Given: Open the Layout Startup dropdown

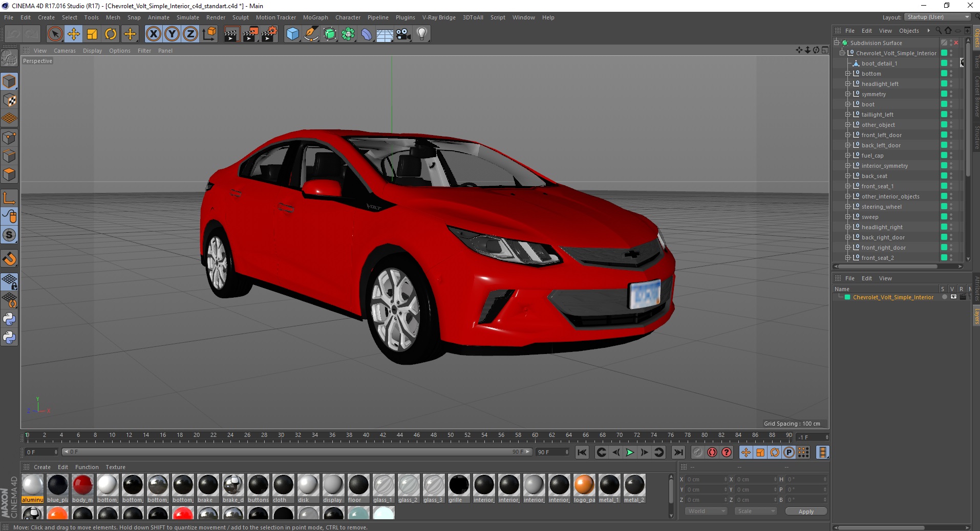Looking at the screenshot, I should (x=937, y=17).
